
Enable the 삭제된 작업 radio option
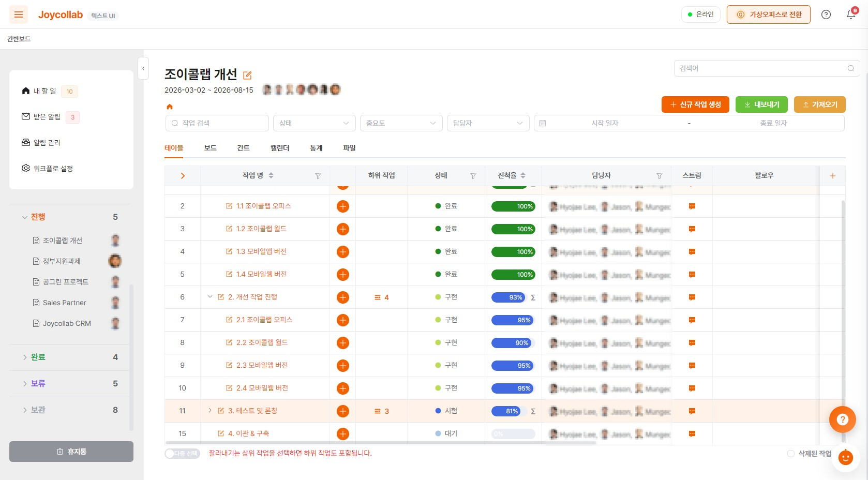(790, 454)
